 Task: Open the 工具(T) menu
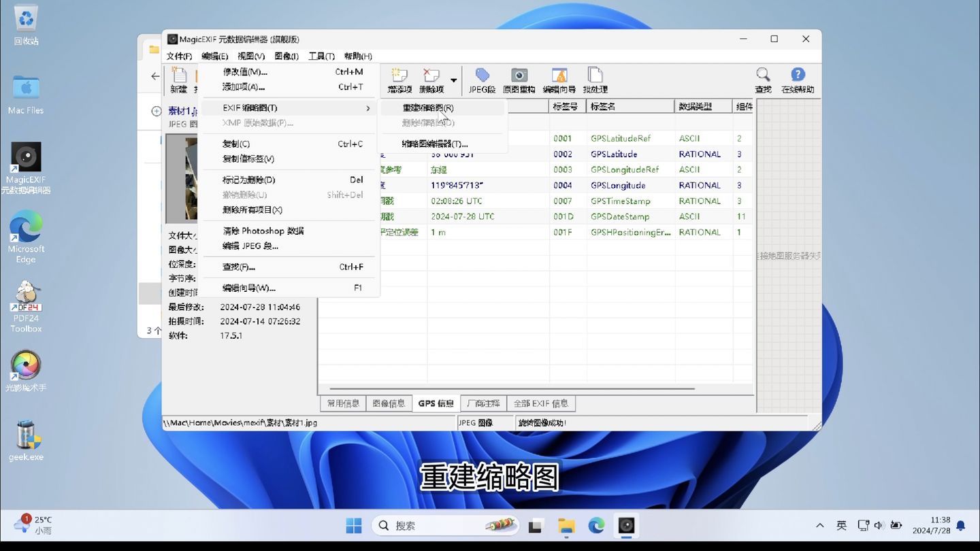point(321,56)
